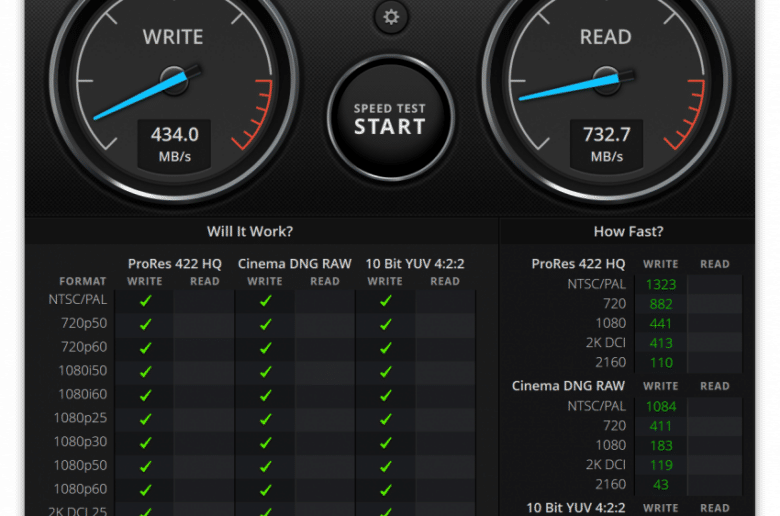Image resolution: width=780 pixels, height=516 pixels.
Task: Click 'Cinema DNG RAW' header in How Fast
Action: (568, 386)
